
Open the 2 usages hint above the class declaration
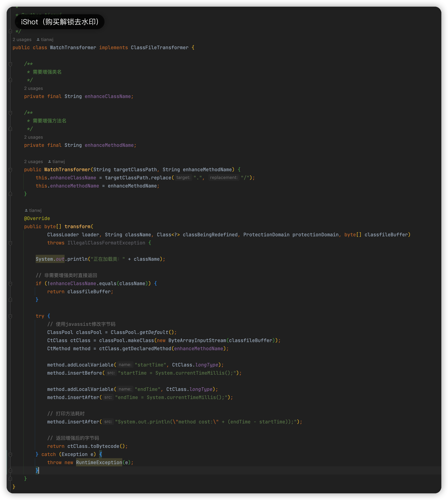(x=22, y=40)
